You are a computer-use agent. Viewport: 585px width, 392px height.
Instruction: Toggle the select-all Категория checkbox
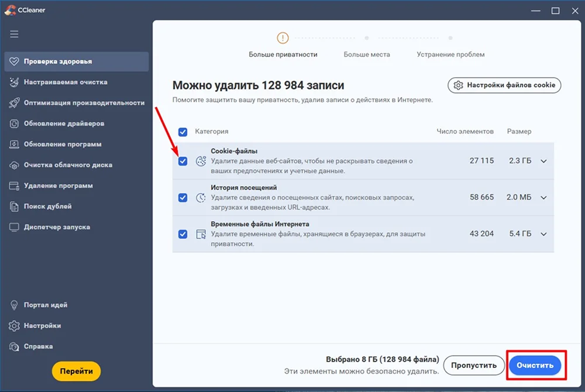pyautogui.click(x=183, y=132)
